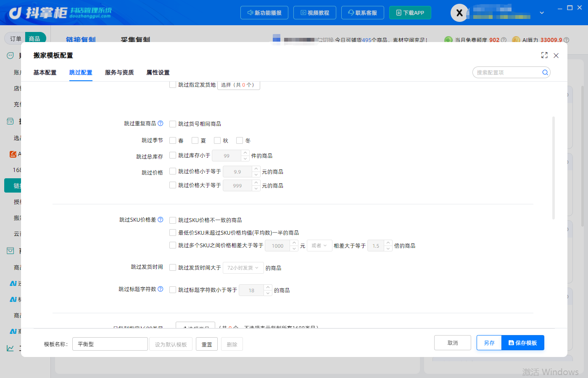Viewport: 588px width, 378px height.
Task: Click the search magnifier icon in 搜索配置项
Action: [545, 72]
